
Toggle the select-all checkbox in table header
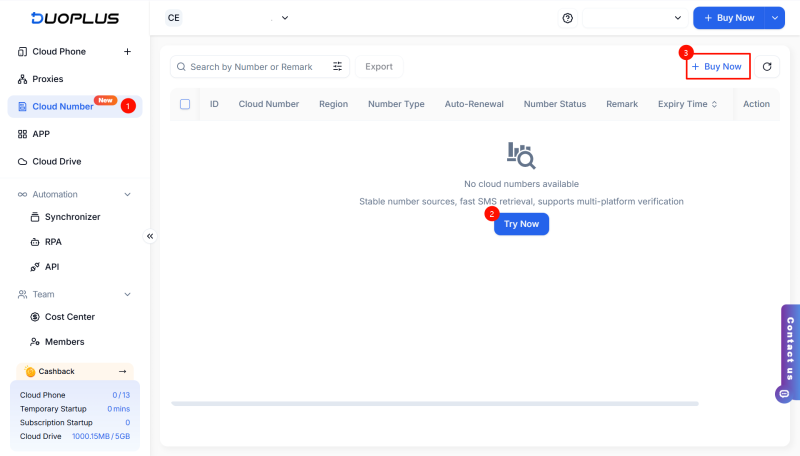tap(185, 104)
